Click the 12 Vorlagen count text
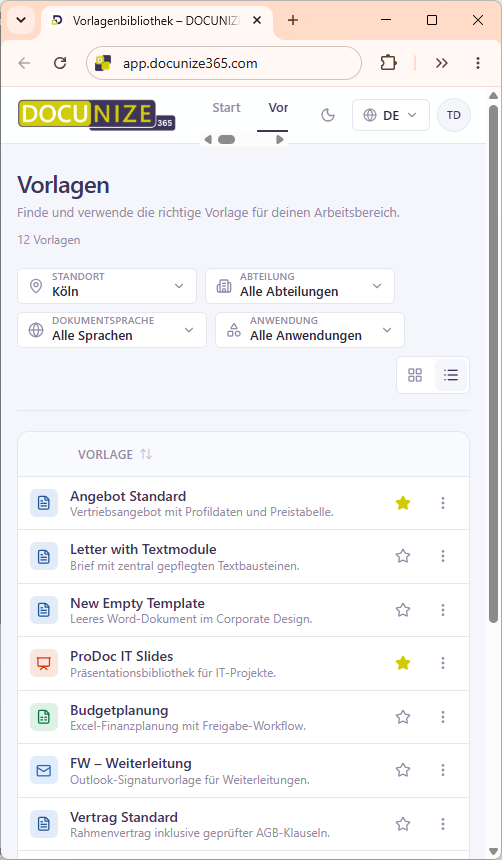 [49, 240]
